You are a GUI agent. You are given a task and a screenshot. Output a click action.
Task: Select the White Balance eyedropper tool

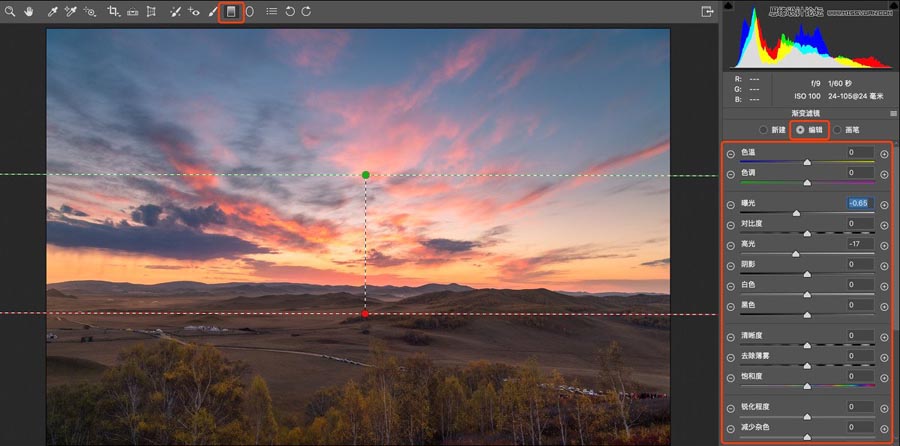(x=52, y=11)
